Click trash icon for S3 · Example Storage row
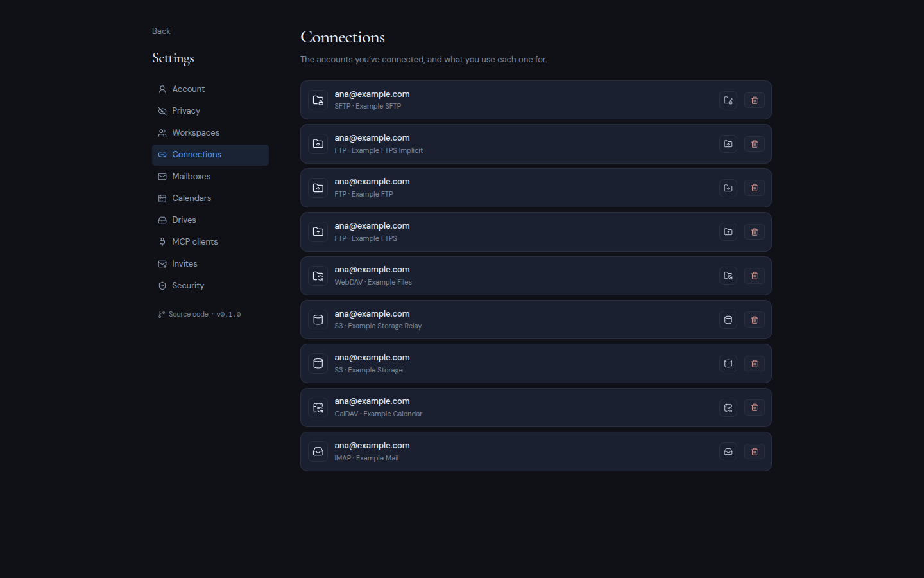This screenshot has width=924, height=578. [754, 363]
